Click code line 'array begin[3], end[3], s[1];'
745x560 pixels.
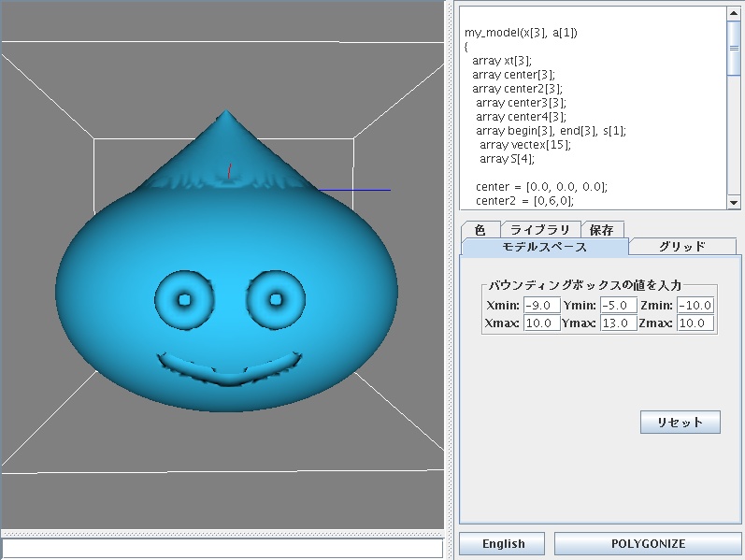pyautogui.click(x=552, y=131)
